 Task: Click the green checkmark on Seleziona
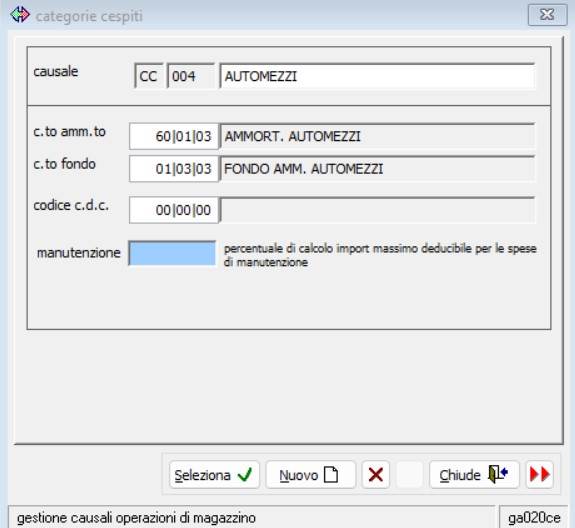[245, 474]
